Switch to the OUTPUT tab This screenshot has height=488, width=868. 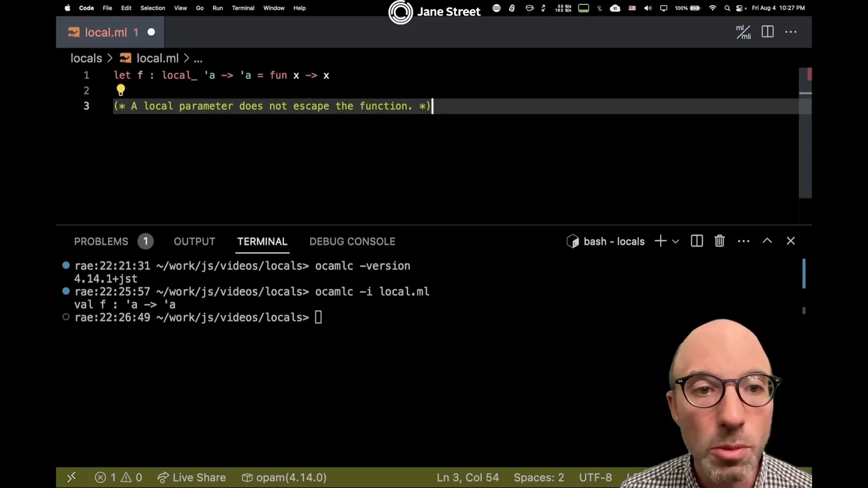tap(194, 241)
